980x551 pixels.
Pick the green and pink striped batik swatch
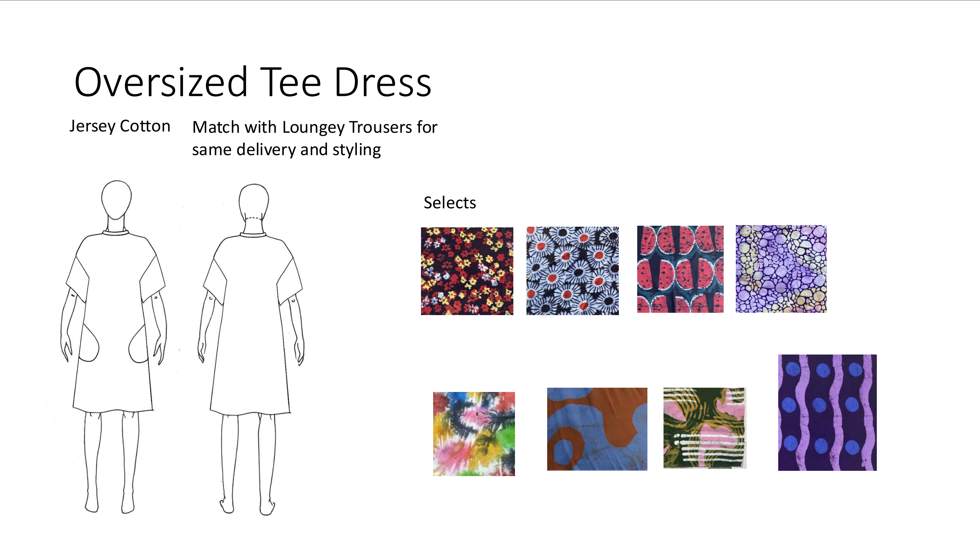705,428
